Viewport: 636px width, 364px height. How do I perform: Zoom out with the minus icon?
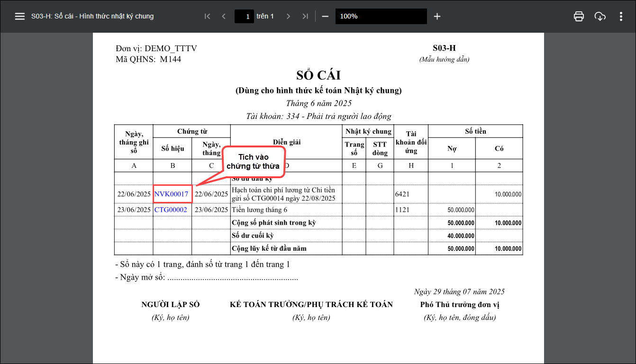(325, 16)
